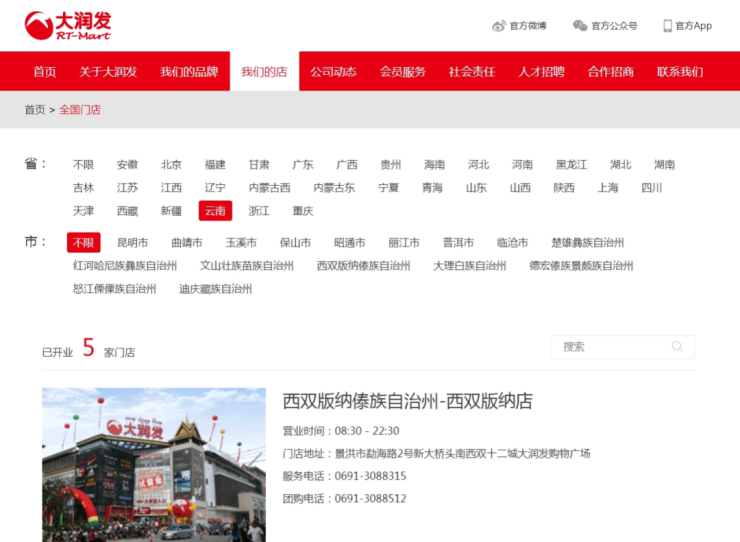
Task: Open 关于大润发 menu item
Action: pyautogui.click(x=108, y=72)
